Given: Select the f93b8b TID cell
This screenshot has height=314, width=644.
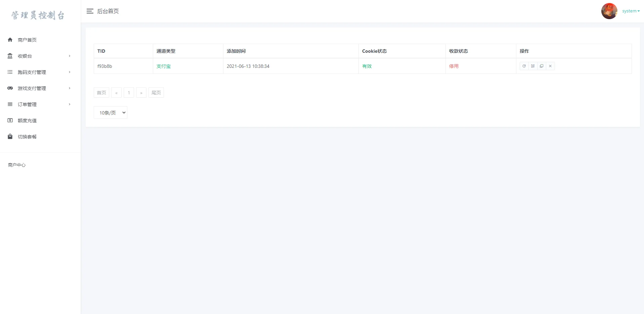Looking at the screenshot, I should pyautogui.click(x=123, y=66).
